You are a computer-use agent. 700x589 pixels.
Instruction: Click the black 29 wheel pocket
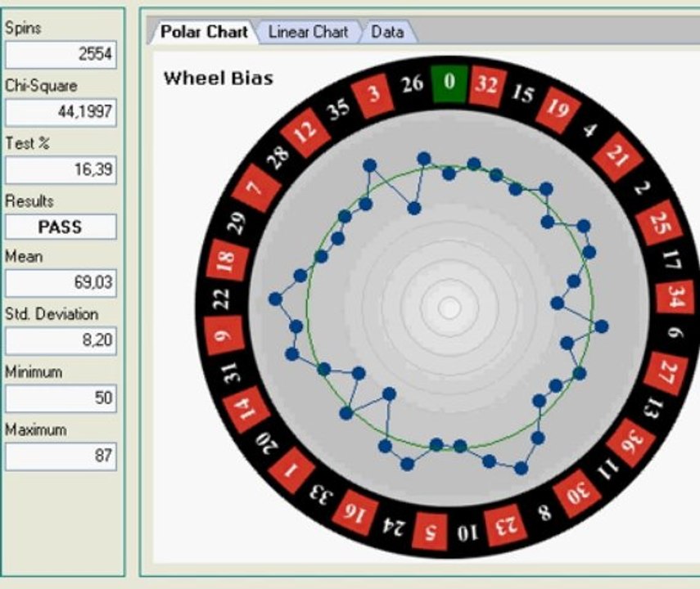[x=238, y=223]
